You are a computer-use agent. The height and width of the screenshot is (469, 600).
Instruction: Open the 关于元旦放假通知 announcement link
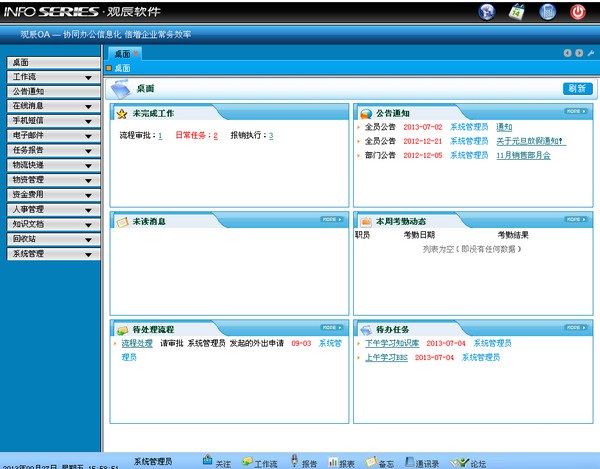point(531,141)
